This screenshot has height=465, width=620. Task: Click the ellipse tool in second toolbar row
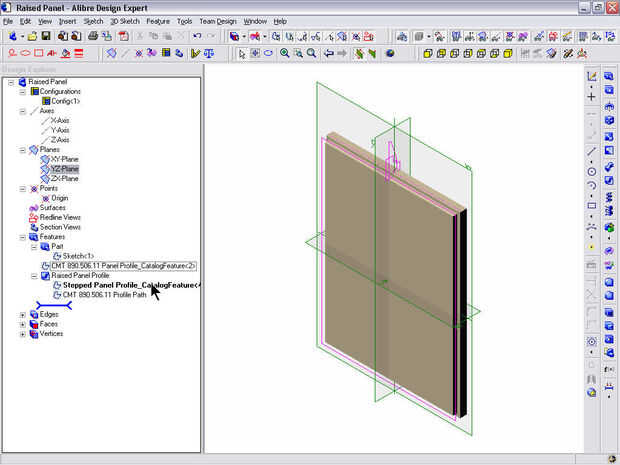click(x=25, y=53)
